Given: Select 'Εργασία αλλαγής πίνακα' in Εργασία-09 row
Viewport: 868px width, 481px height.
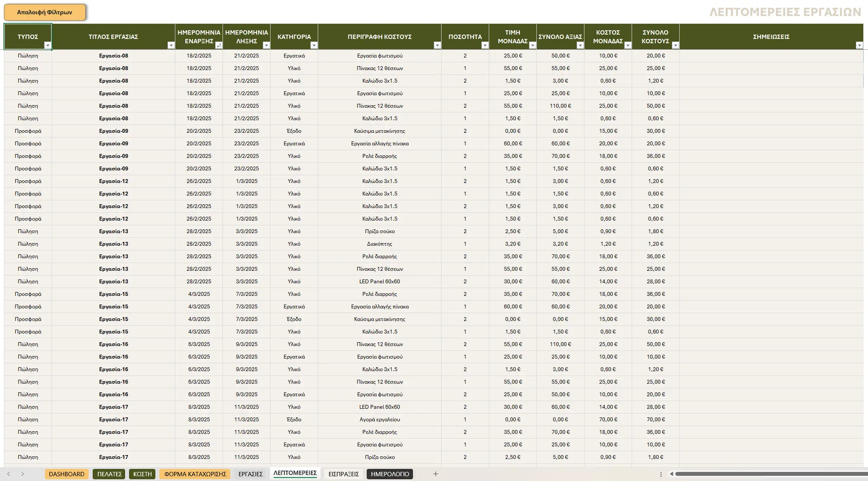Looking at the screenshot, I should (x=380, y=144).
